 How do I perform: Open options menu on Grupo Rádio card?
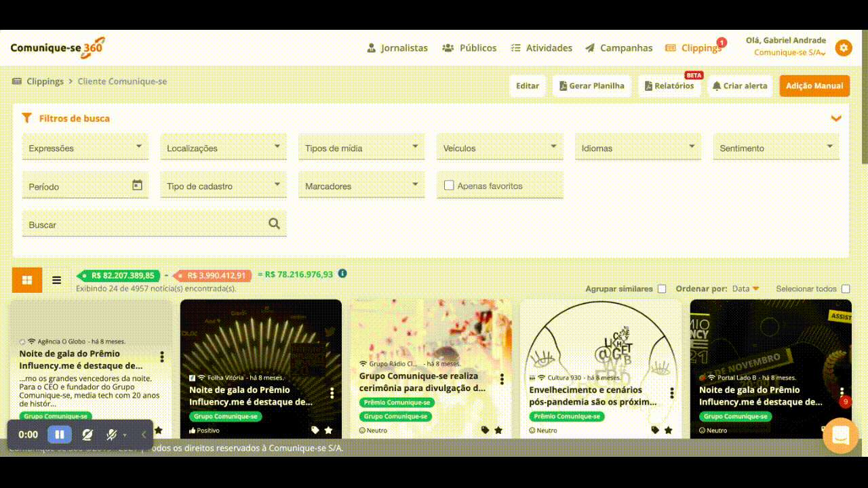[x=502, y=379]
